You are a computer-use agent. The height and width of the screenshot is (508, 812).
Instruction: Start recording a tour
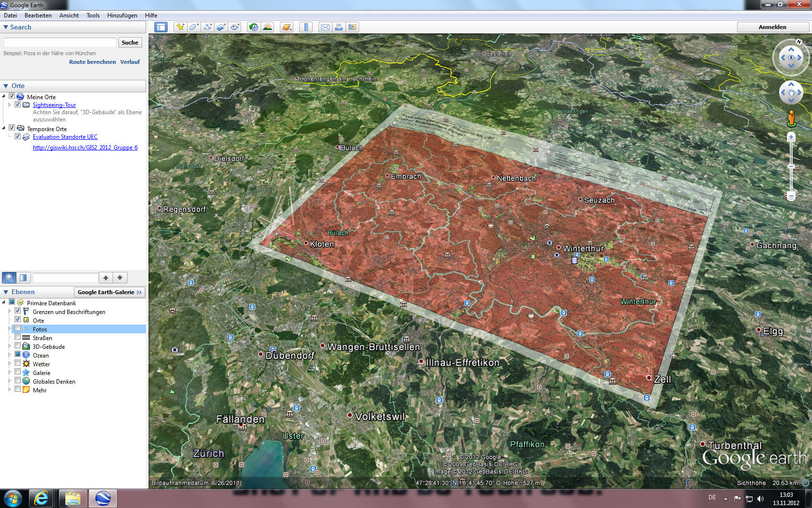235,28
